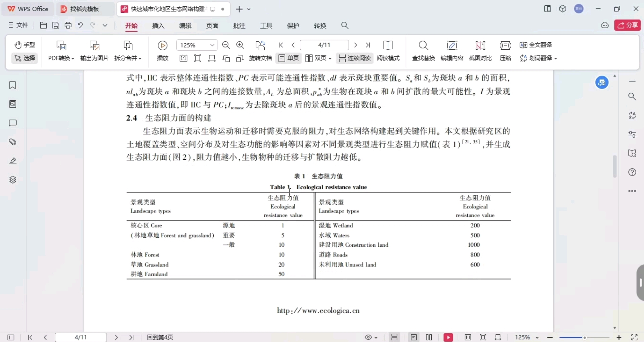Decrease zoom with status bar minus
644x342 pixels.
tap(550, 337)
